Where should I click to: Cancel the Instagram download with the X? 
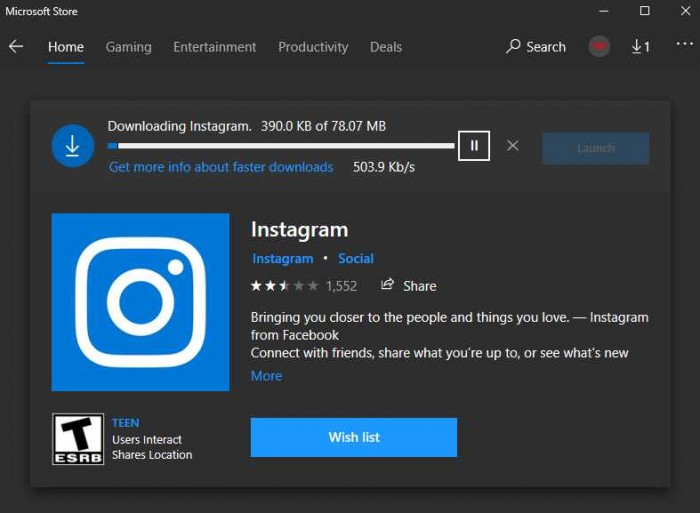click(x=512, y=145)
